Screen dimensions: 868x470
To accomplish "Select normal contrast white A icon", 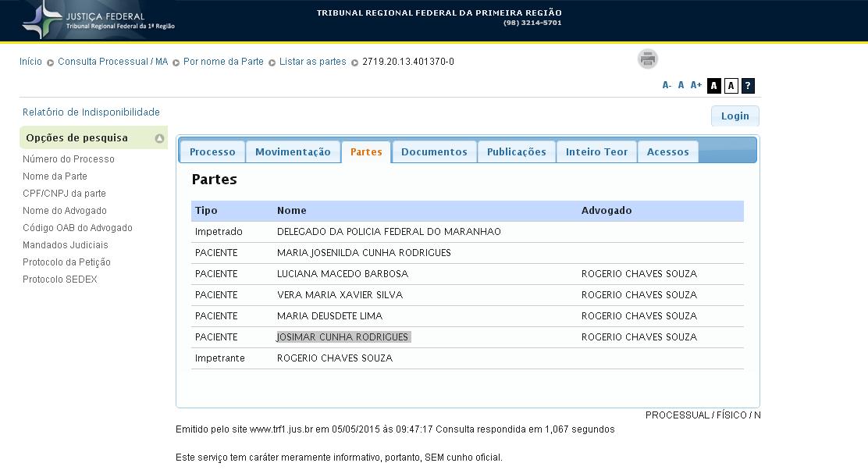I will (x=731, y=86).
